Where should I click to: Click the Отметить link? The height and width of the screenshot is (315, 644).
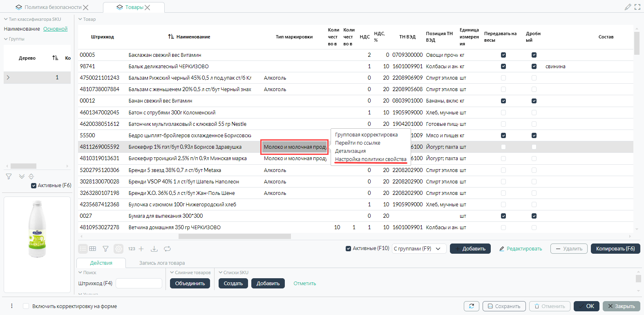pos(305,283)
